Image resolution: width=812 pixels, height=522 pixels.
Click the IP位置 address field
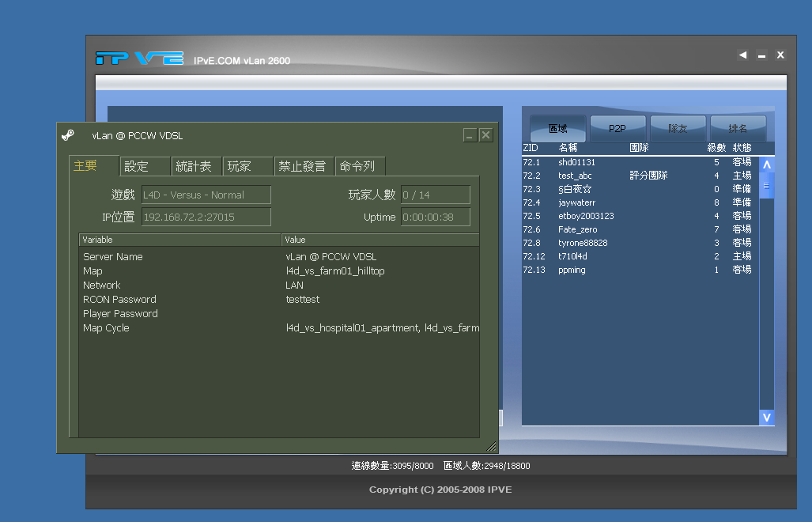(x=206, y=217)
